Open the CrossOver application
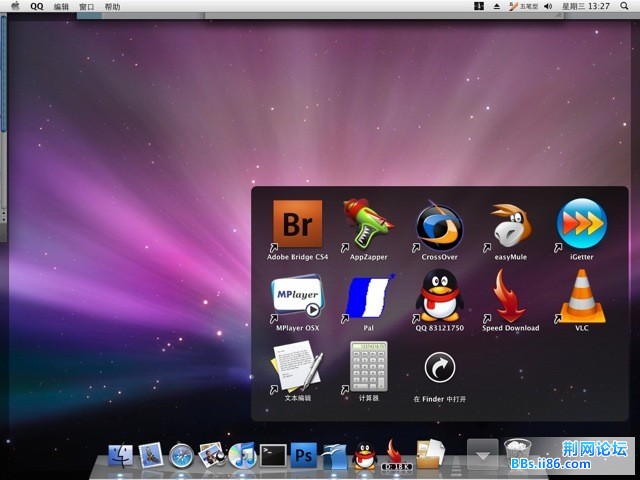640x480 pixels. tap(439, 226)
